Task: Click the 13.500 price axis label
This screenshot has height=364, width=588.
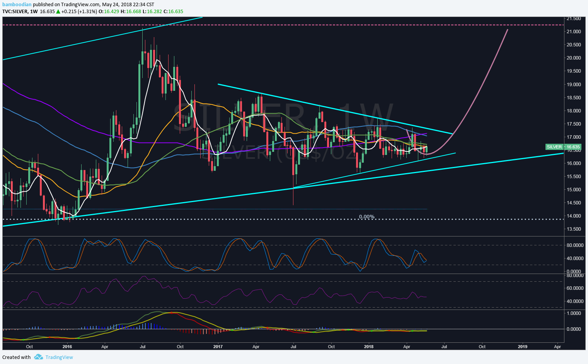Action: (573, 229)
